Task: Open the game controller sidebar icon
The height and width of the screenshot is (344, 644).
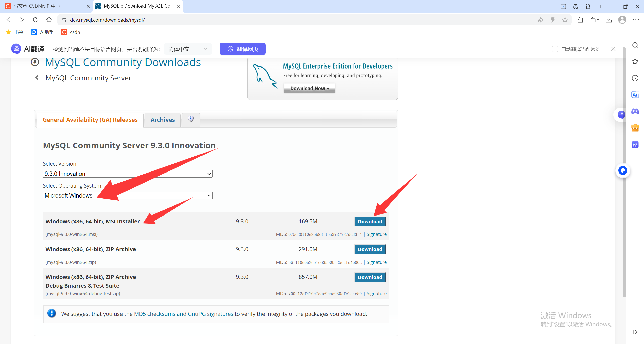Action: click(635, 111)
